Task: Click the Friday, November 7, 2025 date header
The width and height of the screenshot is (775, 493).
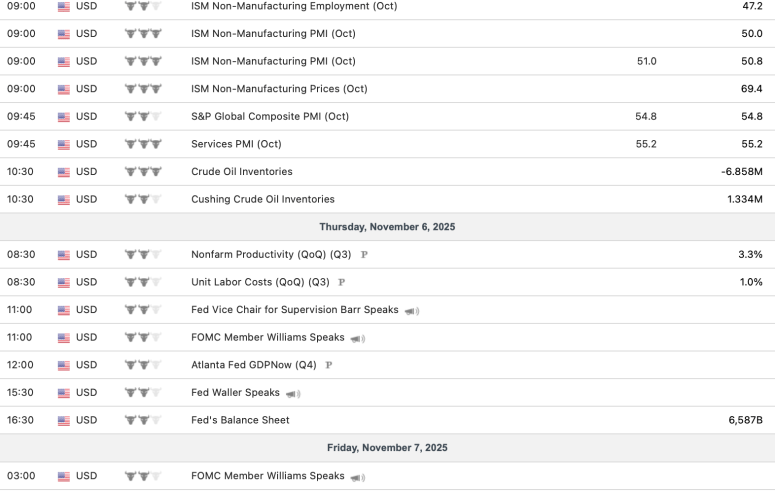Action: click(x=387, y=448)
